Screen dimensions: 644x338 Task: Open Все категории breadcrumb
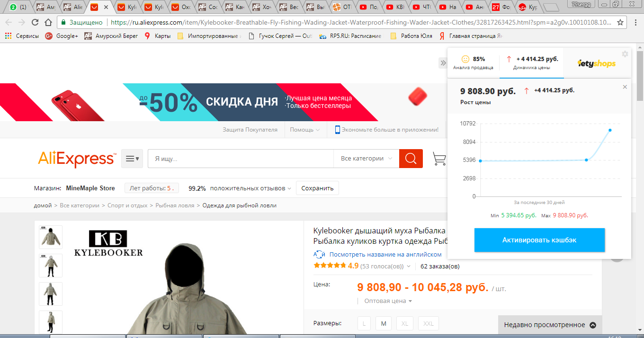(x=80, y=205)
